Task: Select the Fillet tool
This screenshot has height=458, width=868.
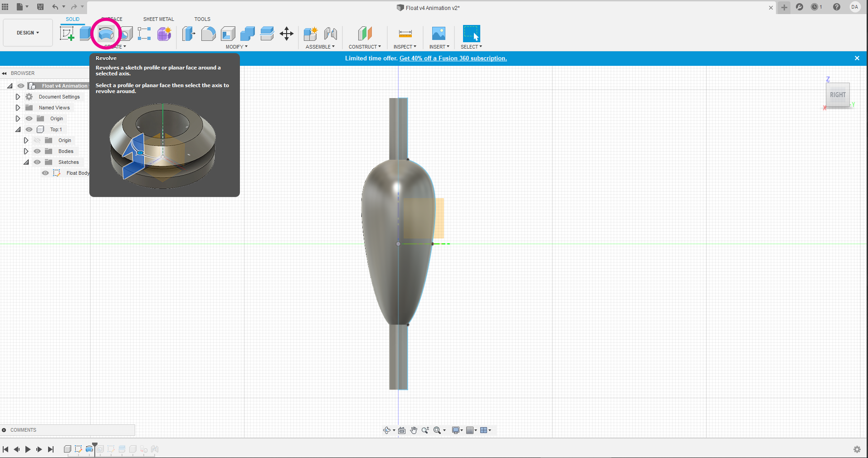Action: click(x=208, y=34)
